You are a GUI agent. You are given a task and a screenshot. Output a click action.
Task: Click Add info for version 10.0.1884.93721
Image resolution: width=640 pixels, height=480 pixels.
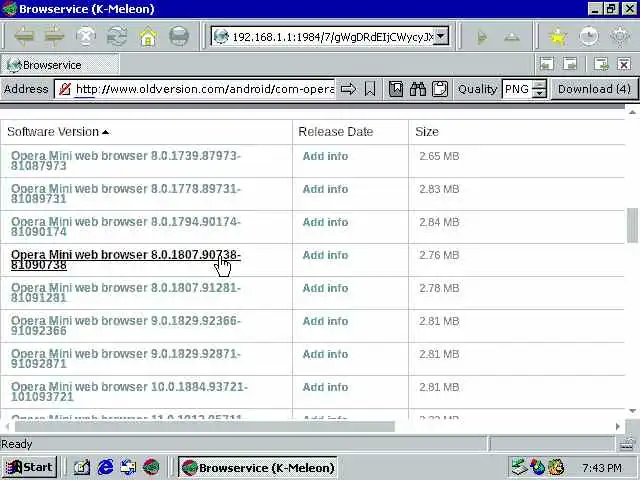(325, 387)
